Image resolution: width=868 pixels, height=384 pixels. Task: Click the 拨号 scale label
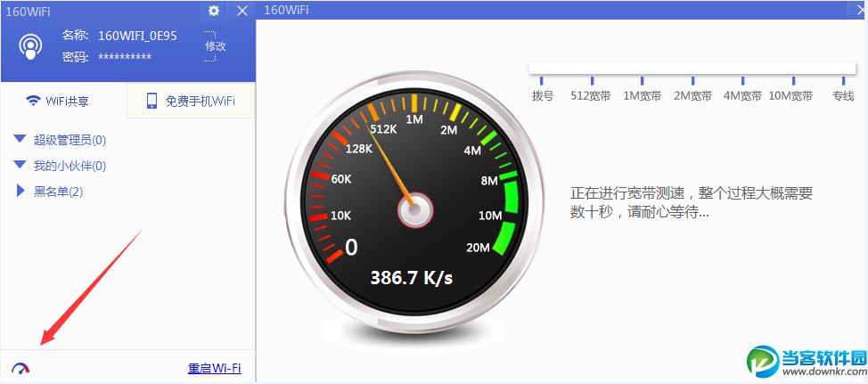pos(543,96)
